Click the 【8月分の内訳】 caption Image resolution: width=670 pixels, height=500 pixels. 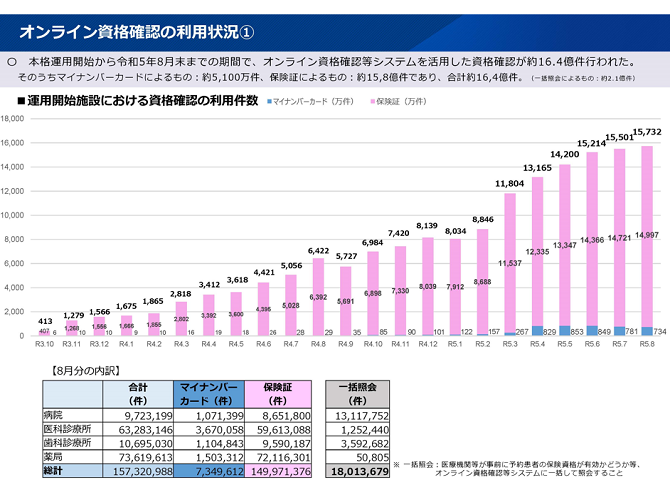(85, 371)
